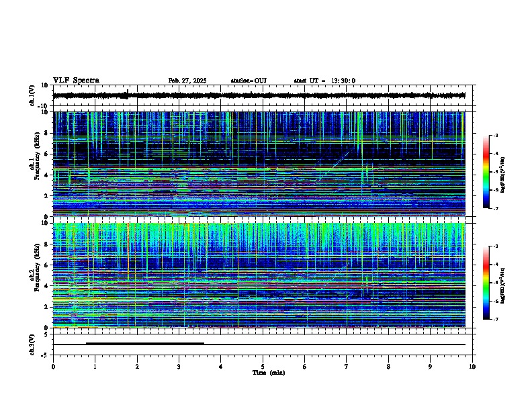This screenshot has height=411, width=532.
Task: Click time axis tick label "2"
Action: pyautogui.click(x=137, y=367)
